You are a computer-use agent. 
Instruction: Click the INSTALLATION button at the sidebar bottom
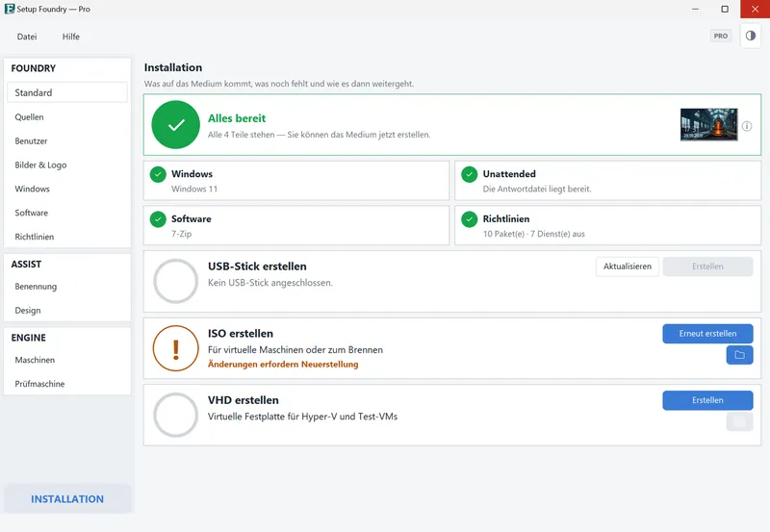[67, 499]
